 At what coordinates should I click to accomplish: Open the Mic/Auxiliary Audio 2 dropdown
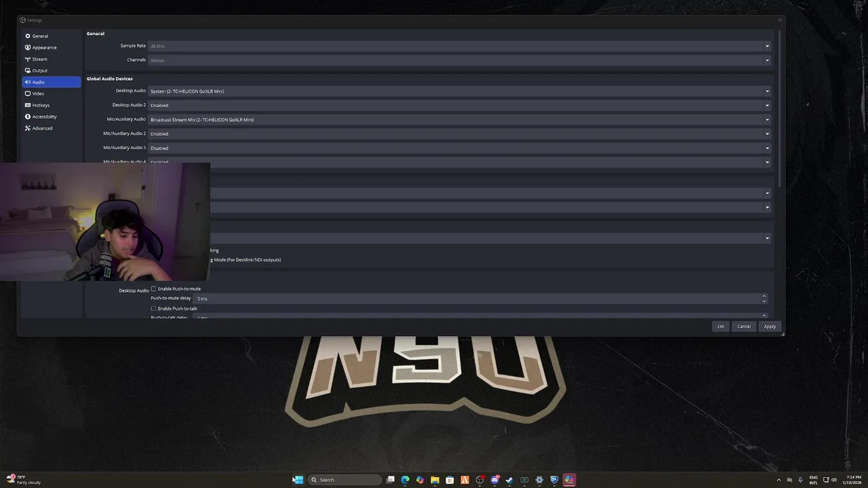(460, 134)
